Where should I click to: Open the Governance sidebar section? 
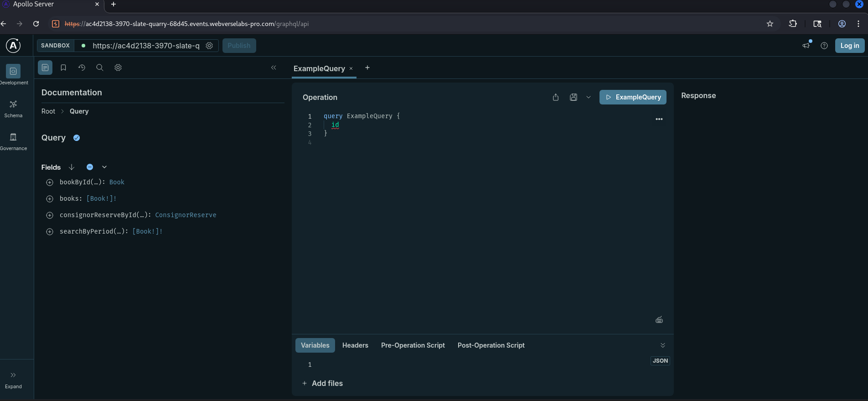point(13,142)
